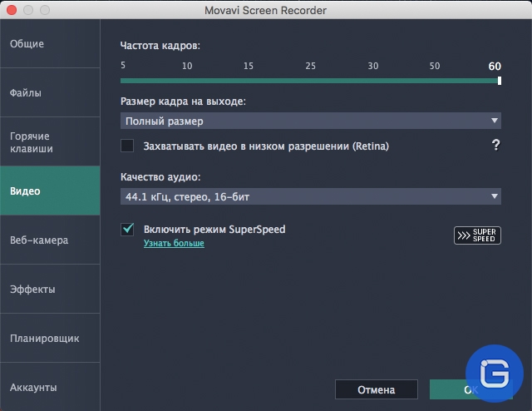Choose the 15 fps slider mark

pos(249,66)
